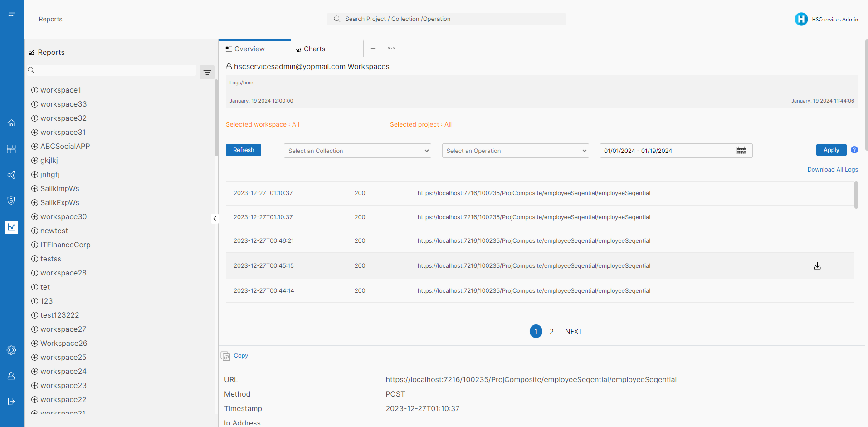This screenshot has height=427, width=868.
Task: Open the calendar date picker icon
Action: 741,151
